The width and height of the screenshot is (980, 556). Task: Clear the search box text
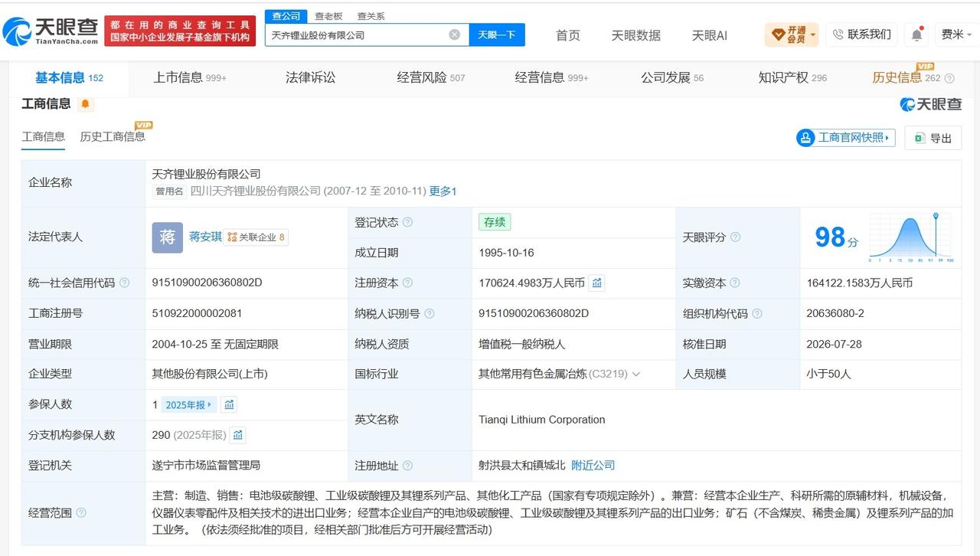pyautogui.click(x=454, y=34)
